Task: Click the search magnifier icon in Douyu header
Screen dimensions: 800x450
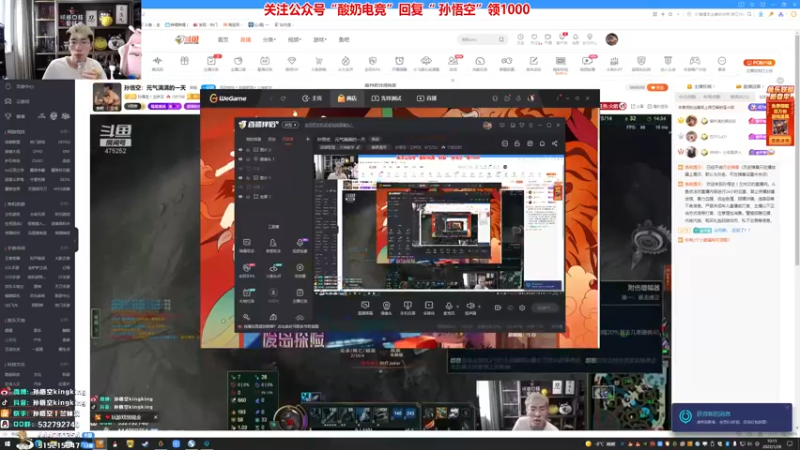Action: (502, 39)
